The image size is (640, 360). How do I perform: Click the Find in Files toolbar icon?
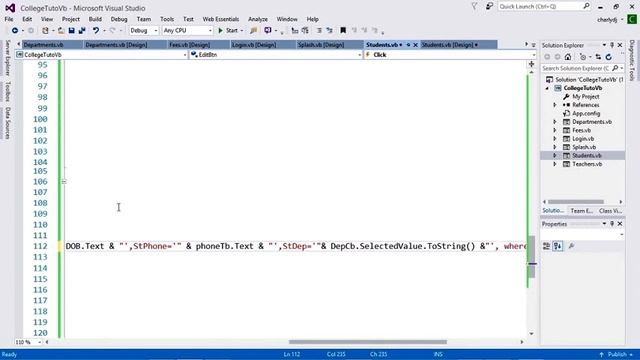tap(253, 31)
